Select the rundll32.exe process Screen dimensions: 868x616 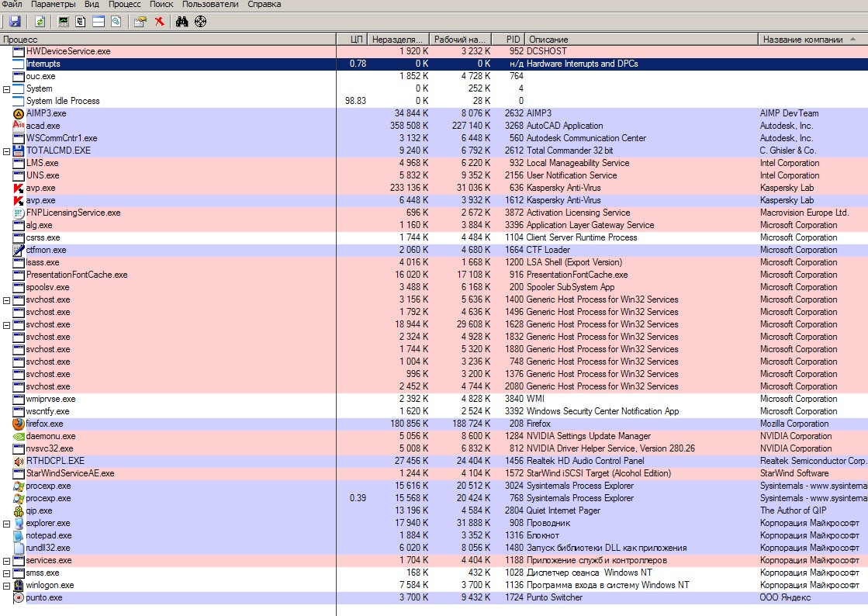(48, 548)
